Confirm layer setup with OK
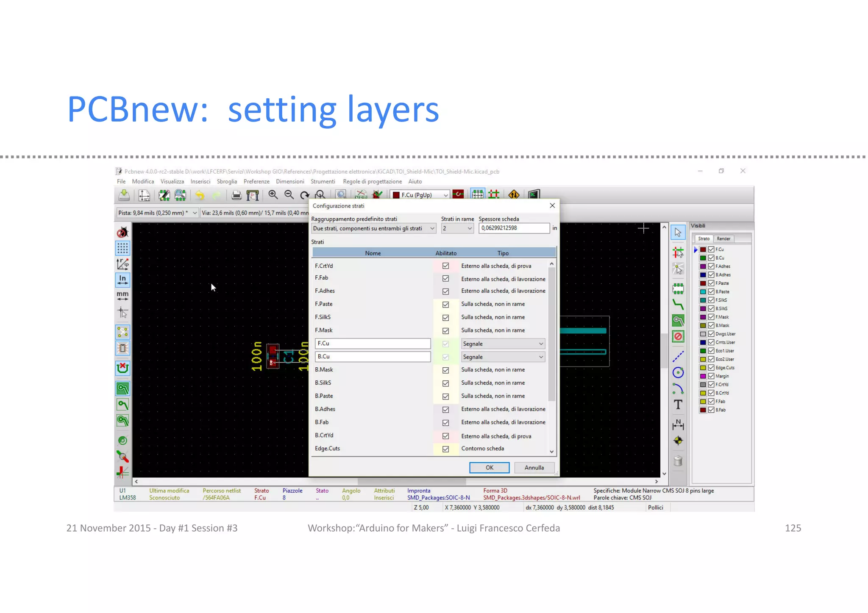Image resolution: width=868 pixels, height=613 pixels. pyautogui.click(x=490, y=468)
